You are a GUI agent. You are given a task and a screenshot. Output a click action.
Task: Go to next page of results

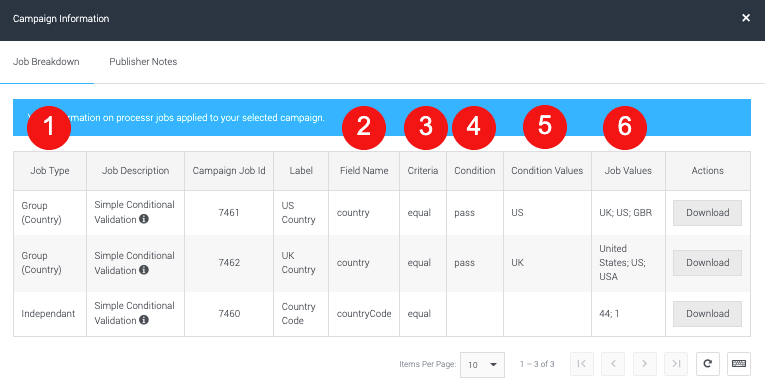(x=644, y=364)
